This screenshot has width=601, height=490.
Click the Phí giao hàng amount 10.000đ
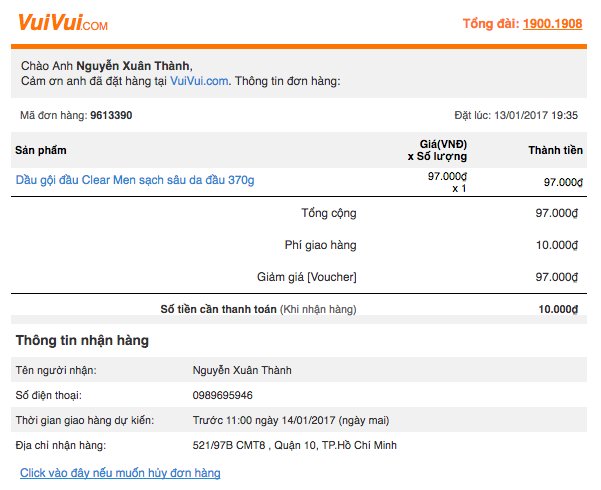[x=557, y=245]
